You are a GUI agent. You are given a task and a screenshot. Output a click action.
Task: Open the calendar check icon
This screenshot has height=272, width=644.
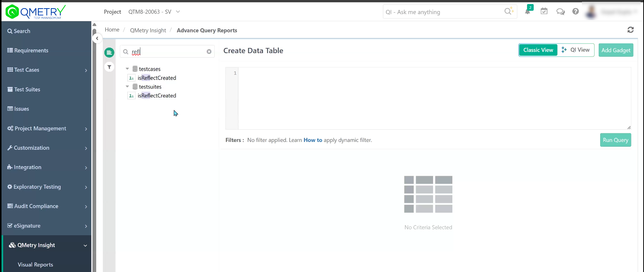point(544,12)
